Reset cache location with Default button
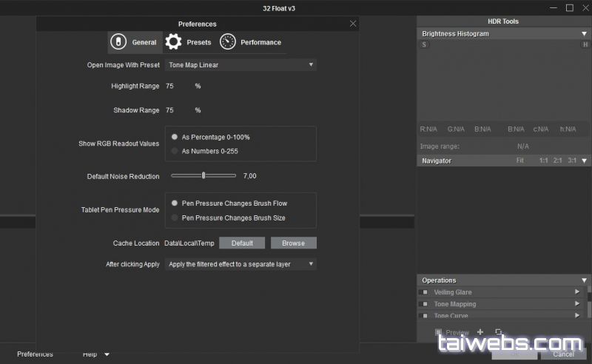This screenshot has width=592, height=364. 242,243
